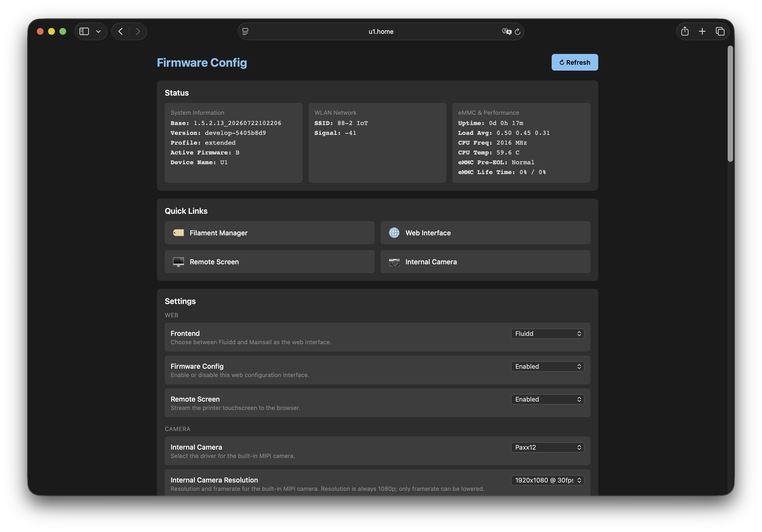Screen dimensions: 762x532
Task: Show the tab overview
Action: click(x=720, y=31)
